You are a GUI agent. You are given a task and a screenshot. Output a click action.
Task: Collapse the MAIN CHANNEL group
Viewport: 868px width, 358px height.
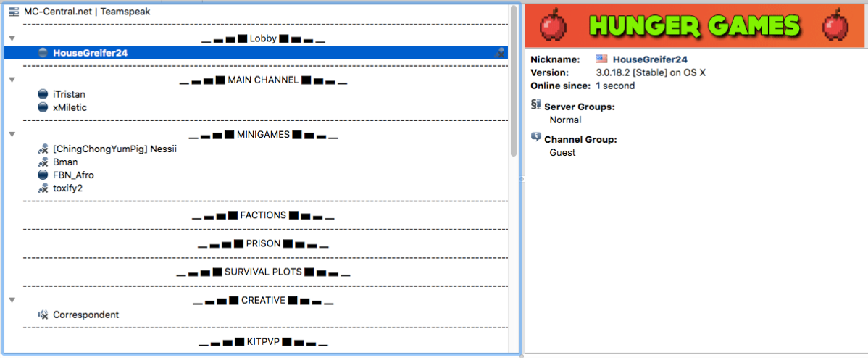[12, 80]
